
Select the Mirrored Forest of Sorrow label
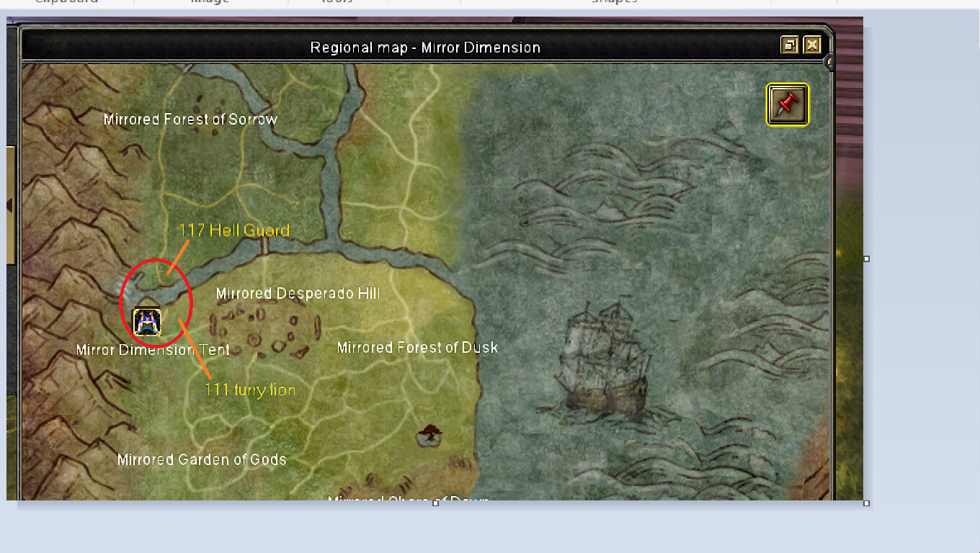[x=190, y=120]
